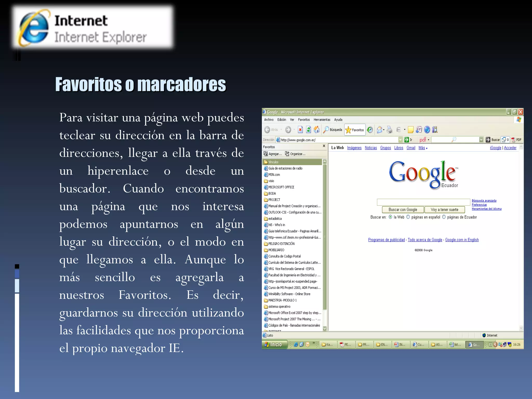Open the Imágenes link
The width and height of the screenshot is (532, 399).
click(354, 148)
